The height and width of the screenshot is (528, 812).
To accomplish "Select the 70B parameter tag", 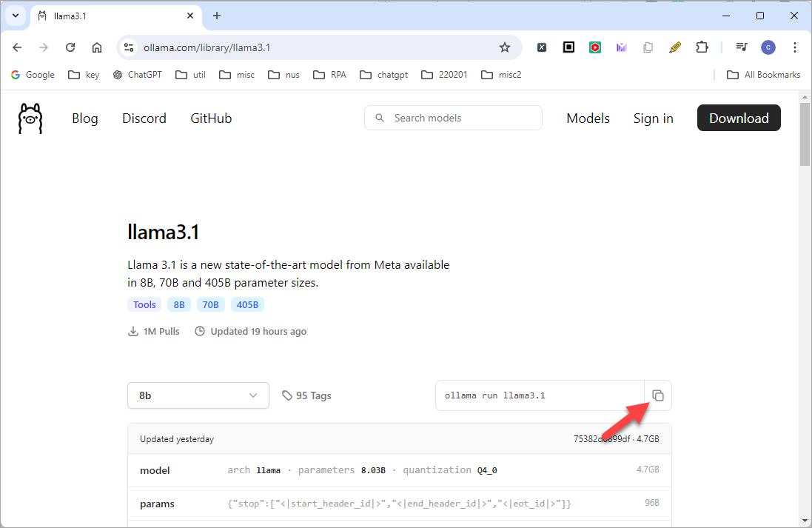I will pos(211,304).
